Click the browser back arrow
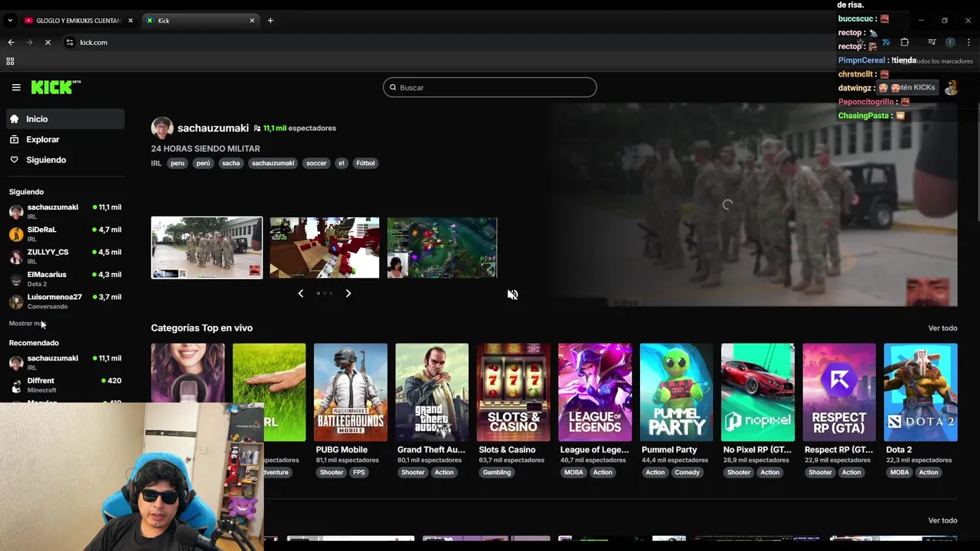The width and height of the screenshot is (980, 551). click(x=11, y=42)
